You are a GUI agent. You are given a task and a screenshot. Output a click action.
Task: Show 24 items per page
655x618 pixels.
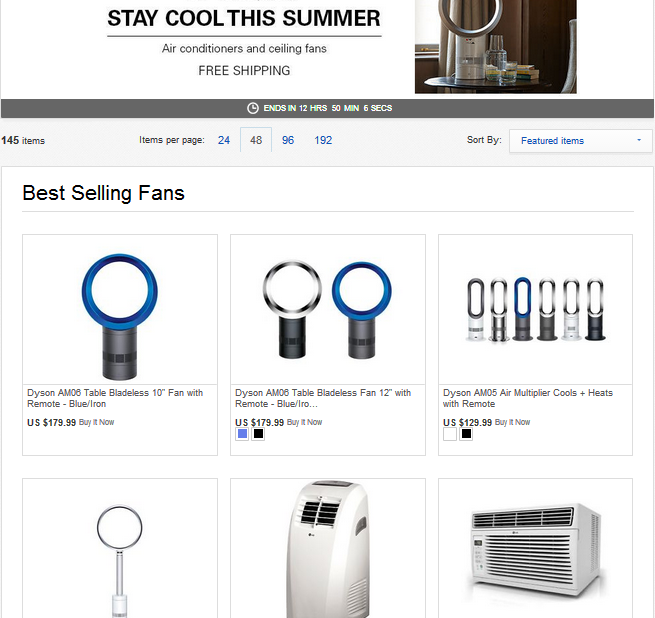pyautogui.click(x=224, y=140)
